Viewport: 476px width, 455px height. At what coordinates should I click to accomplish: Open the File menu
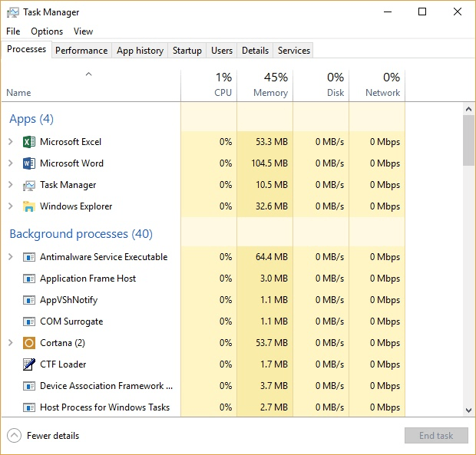coord(13,31)
